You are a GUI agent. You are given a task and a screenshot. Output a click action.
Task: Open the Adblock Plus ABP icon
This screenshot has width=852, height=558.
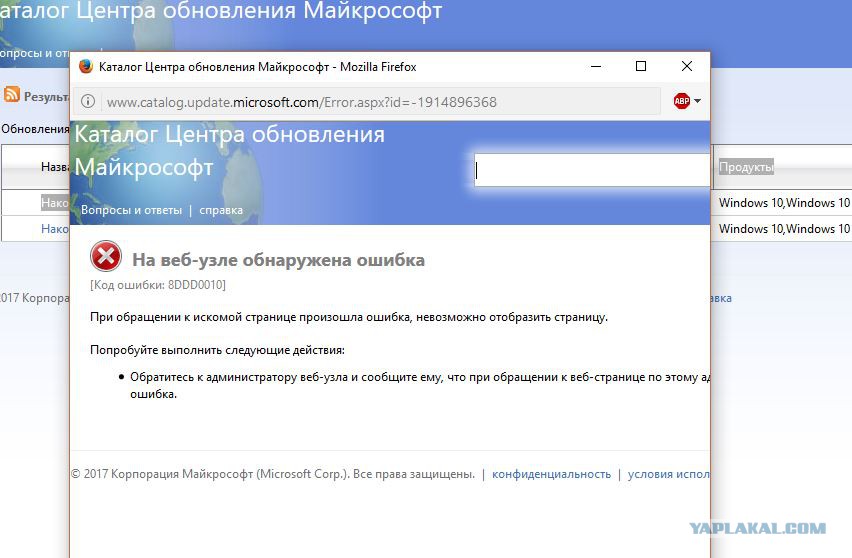681,101
